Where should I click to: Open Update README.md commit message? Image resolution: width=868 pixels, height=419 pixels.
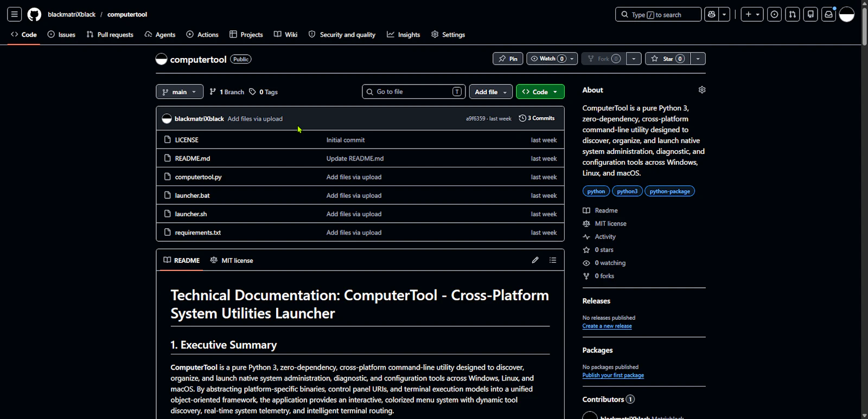[355, 158]
